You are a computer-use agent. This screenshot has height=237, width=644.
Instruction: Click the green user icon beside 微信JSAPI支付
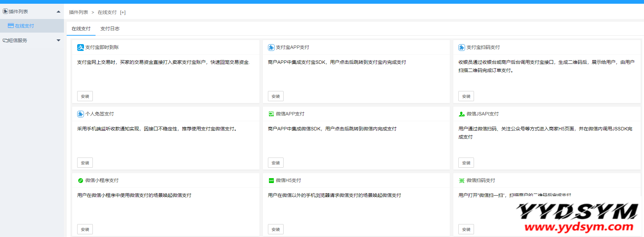pyautogui.click(x=461, y=114)
